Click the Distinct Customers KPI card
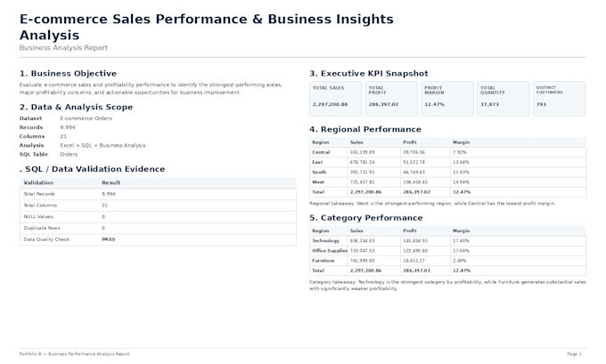 tap(560, 99)
